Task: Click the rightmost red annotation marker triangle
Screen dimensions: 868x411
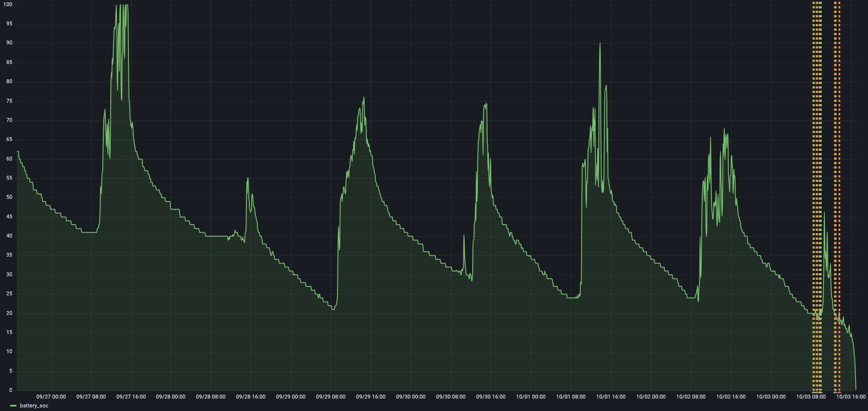Action: click(x=840, y=392)
